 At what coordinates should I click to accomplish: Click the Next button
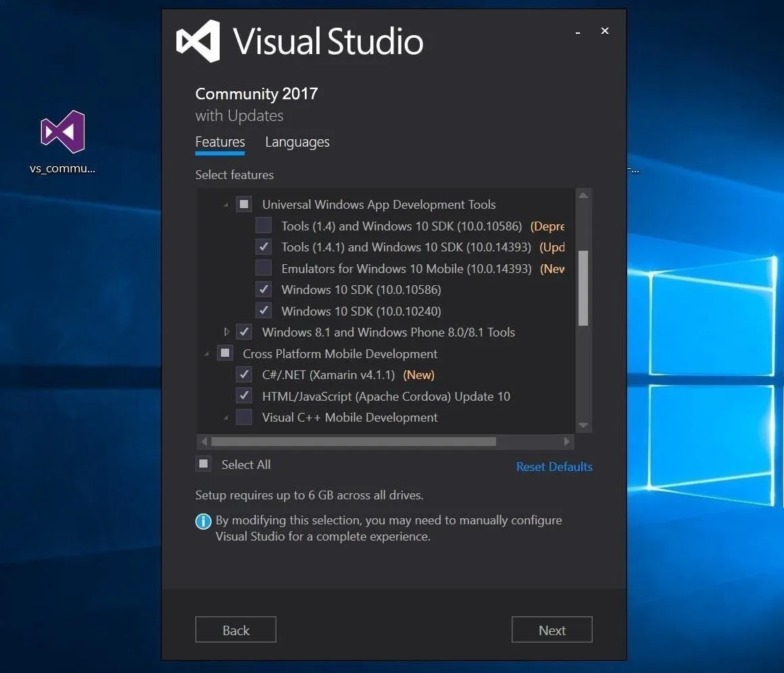pyautogui.click(x=552, y=630)
